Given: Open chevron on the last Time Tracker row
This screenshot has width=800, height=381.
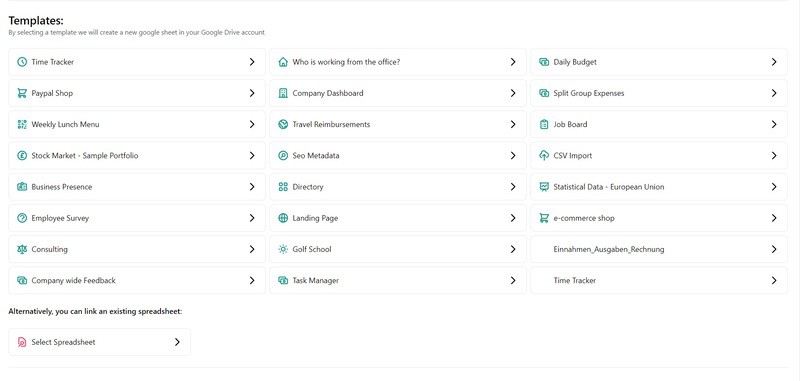Looking at the screenshot, I should pyautogui.click(x=774, y=281).
